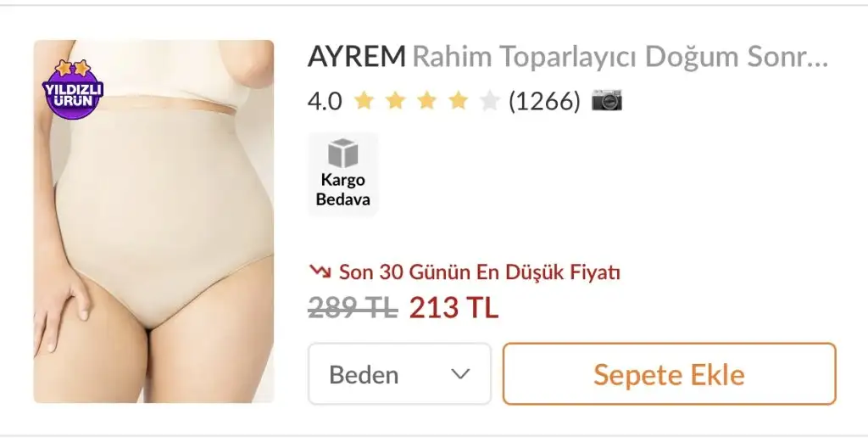Open the product image thumbnail
Screen dimensions: 868x448
click(x=153, y=221)
